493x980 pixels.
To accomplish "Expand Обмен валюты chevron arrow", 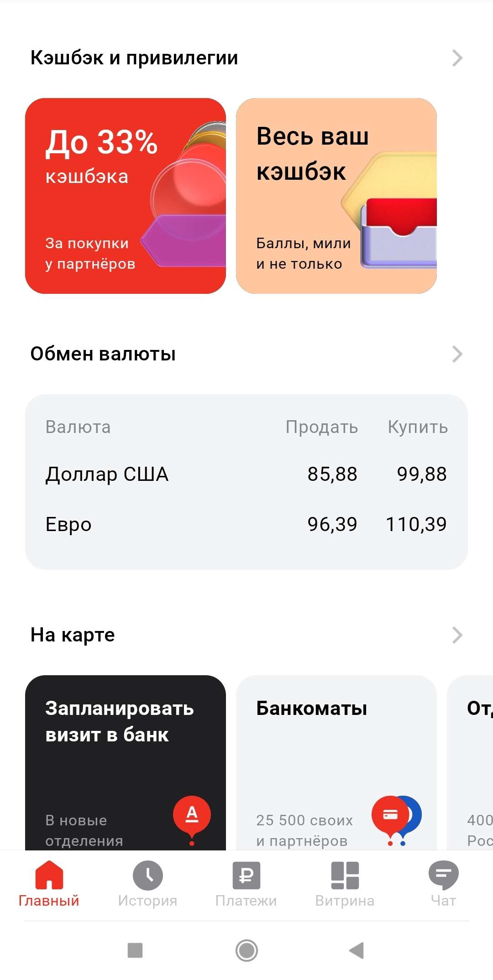I will point(457,354).
